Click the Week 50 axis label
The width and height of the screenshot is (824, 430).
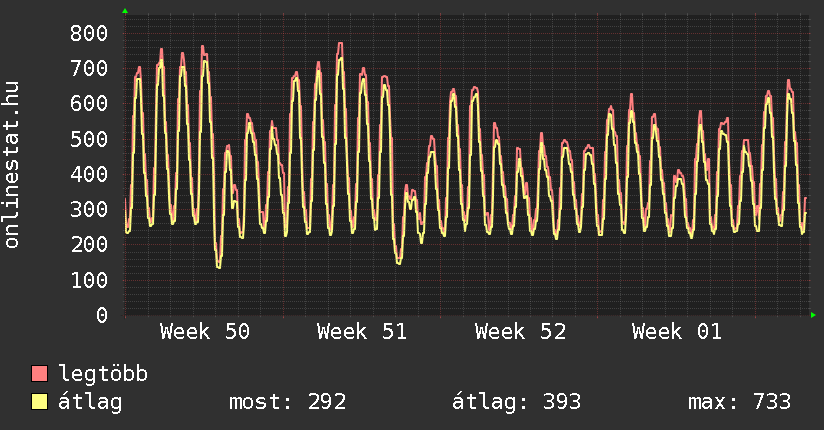coord(205,332)
